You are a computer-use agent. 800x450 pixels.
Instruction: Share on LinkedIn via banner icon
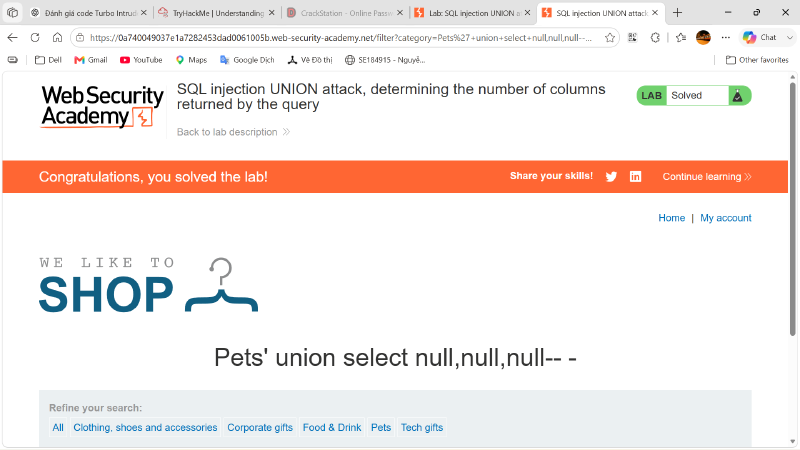635,177
